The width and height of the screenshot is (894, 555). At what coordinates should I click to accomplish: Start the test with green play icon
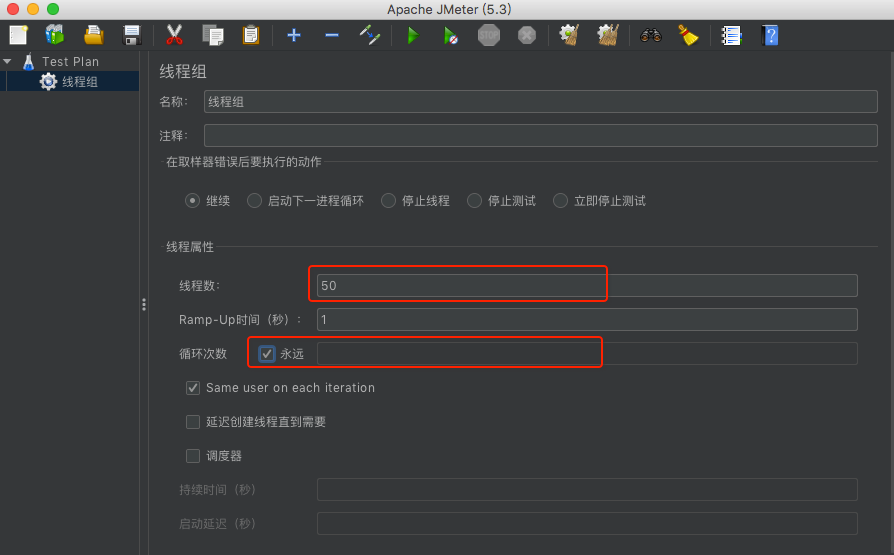coord(413,35)
